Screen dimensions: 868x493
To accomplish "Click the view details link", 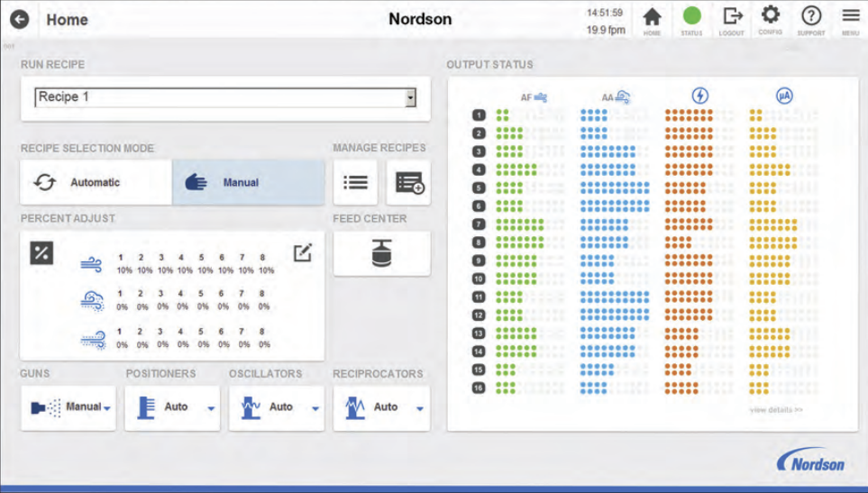I will coord(775,410).
